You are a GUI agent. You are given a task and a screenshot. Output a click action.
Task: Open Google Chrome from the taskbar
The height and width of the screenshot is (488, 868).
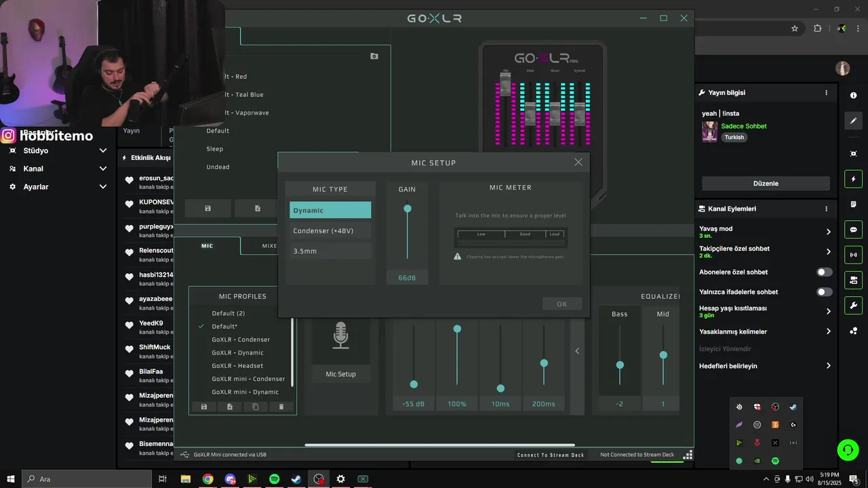(208, 479)
